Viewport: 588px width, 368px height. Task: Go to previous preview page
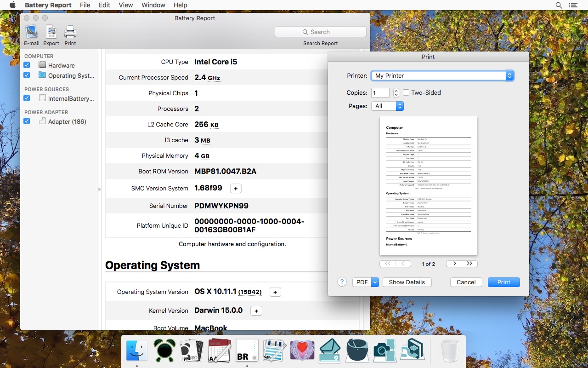pyautogui.click(x=403, y=264)
